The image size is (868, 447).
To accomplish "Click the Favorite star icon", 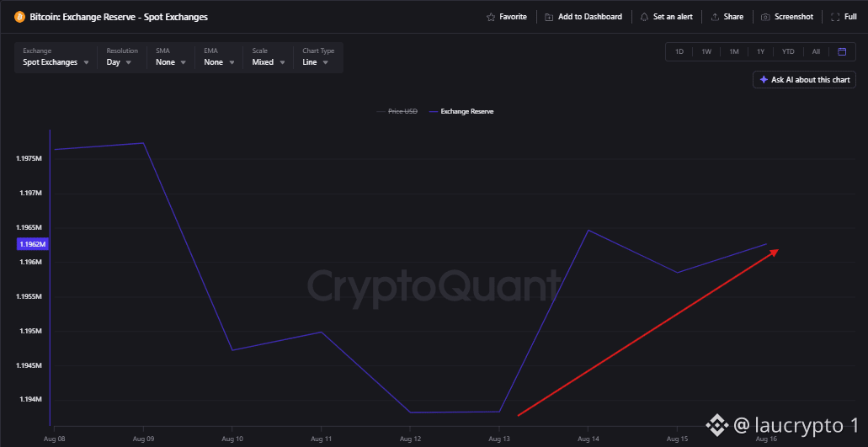I will point(491,17).
